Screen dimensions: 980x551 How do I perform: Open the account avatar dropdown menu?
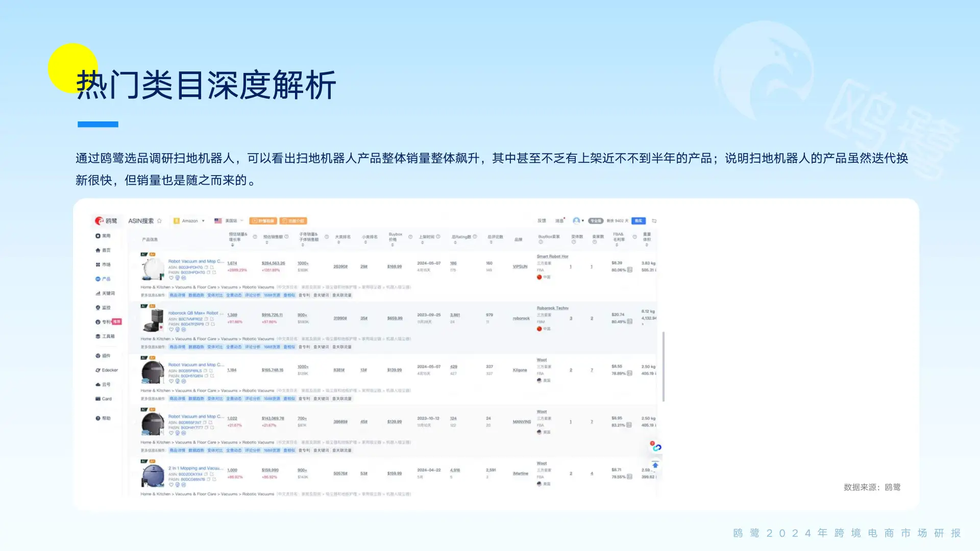coord(578,220)
